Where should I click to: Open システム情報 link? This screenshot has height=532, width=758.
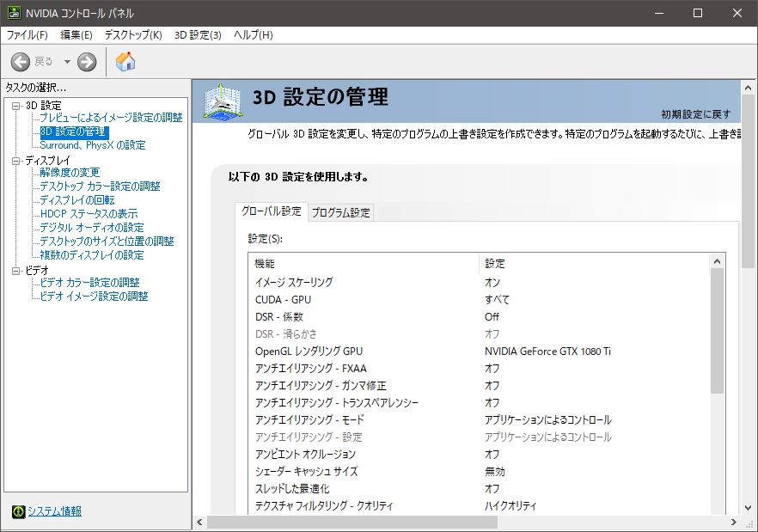54,511
